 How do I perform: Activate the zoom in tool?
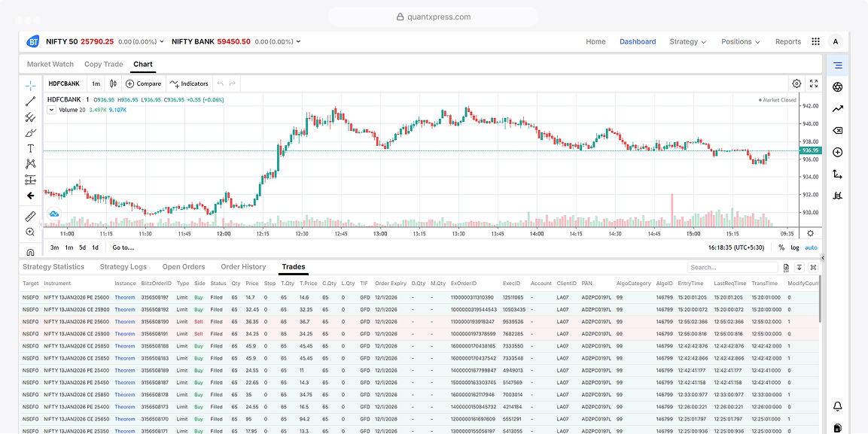click(30, 232)
